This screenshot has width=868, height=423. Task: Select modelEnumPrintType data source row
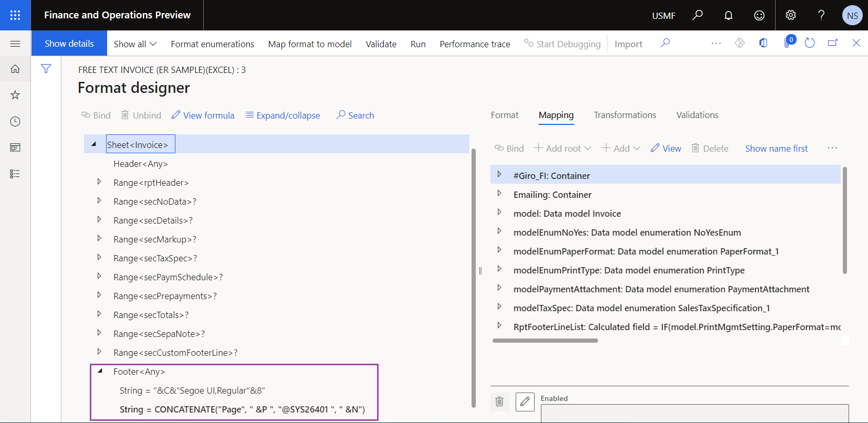[665, 270]
